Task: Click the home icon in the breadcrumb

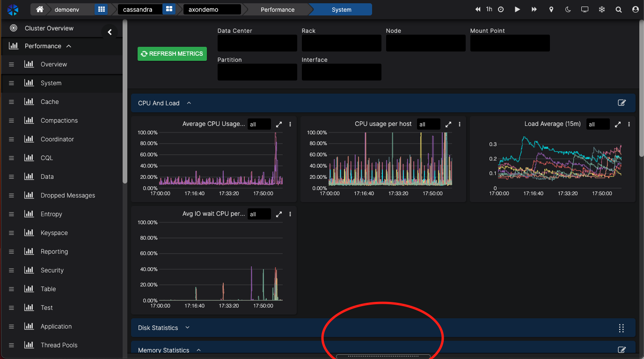Action: point(40,9)
